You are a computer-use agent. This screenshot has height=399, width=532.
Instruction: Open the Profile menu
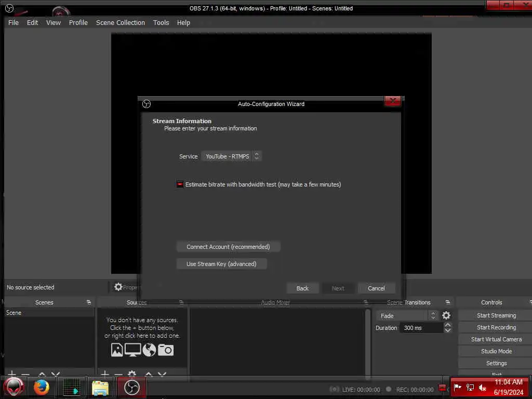[x=78, y=22]
